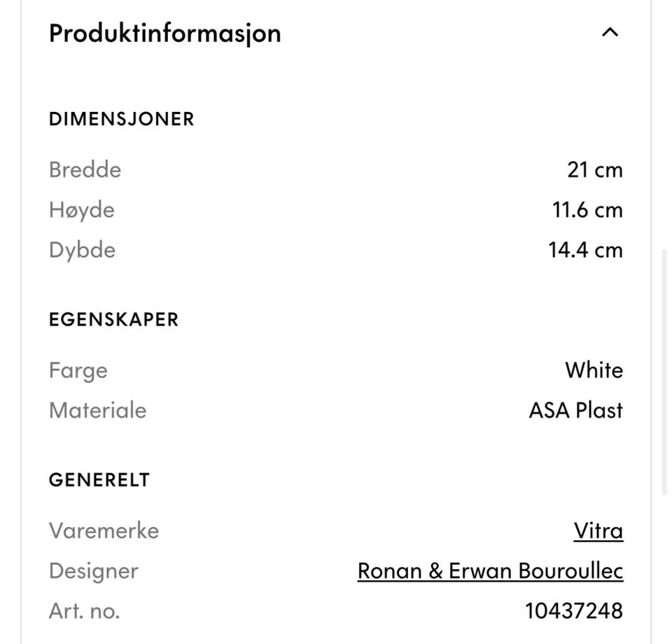Image resolution: width=672 pixels, height=644 pixels.
Task: Click the Dybde depth label
Action: [82, 249]
